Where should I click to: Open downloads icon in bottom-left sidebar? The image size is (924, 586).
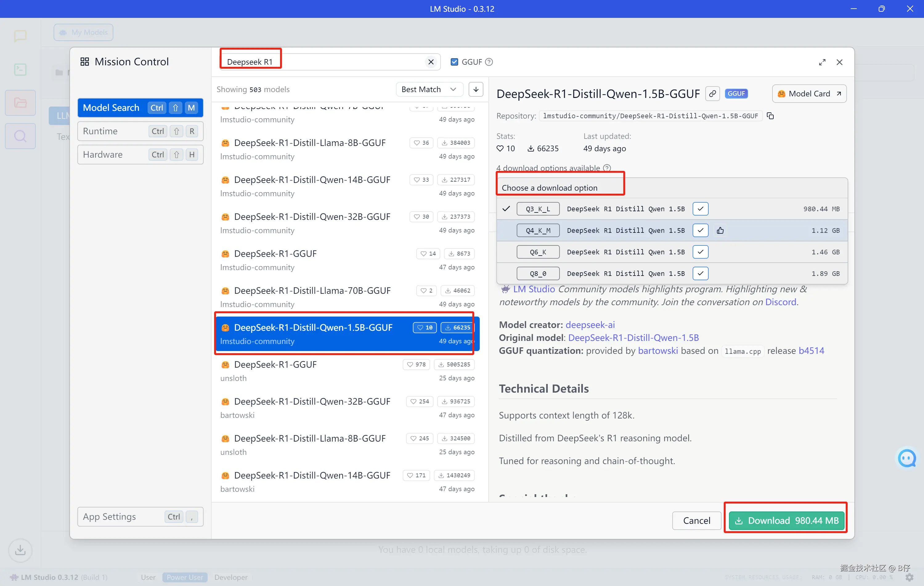coord(20,550)
